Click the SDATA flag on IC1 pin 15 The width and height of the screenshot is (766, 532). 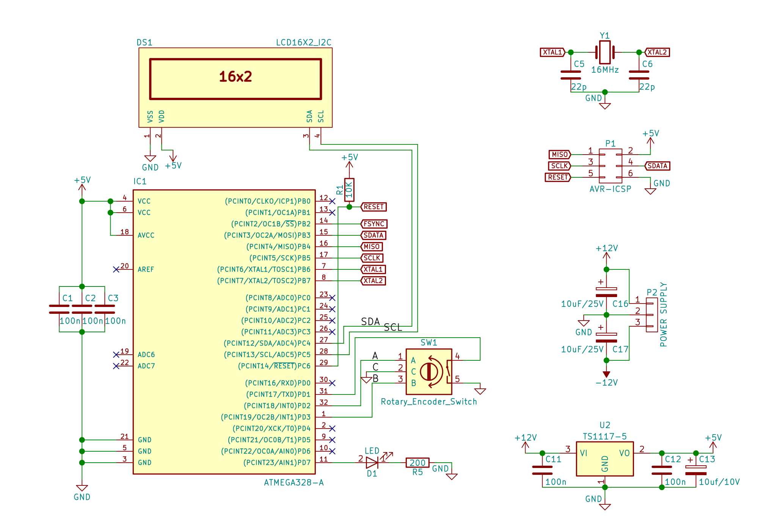[x=373, y=235]
